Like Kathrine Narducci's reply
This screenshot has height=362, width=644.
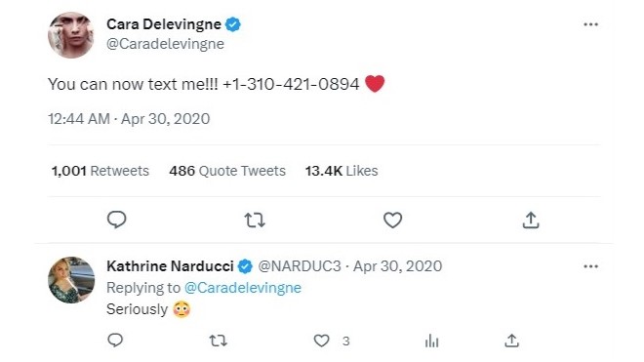coord(321,341)
